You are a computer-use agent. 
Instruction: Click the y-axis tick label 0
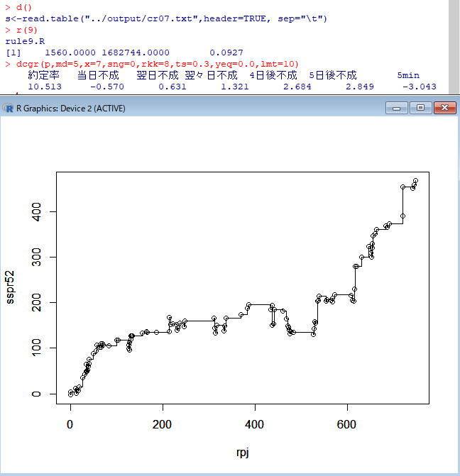tap(36, 394)
